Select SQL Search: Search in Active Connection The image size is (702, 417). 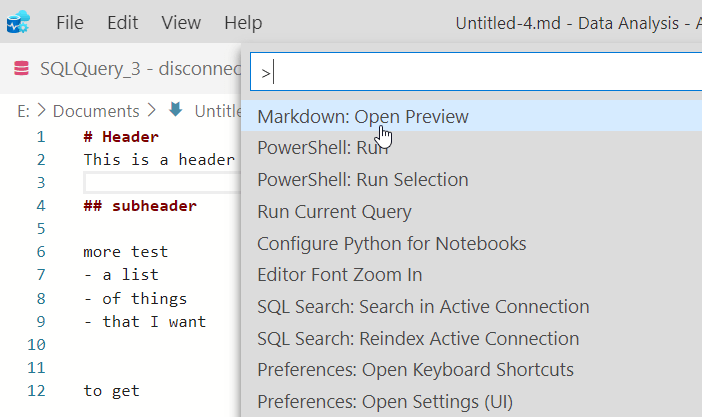coord(423,306)
